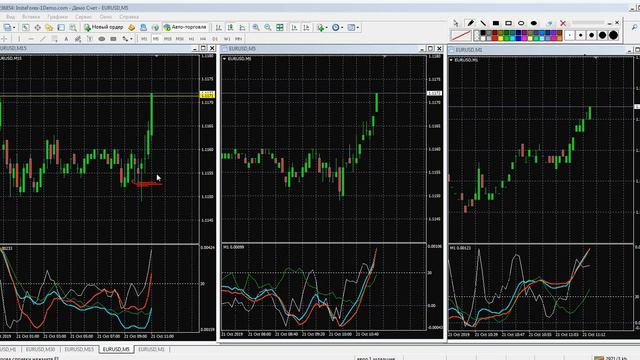Switch to the EURUSD,M1 chart tab

click(151, 349)
